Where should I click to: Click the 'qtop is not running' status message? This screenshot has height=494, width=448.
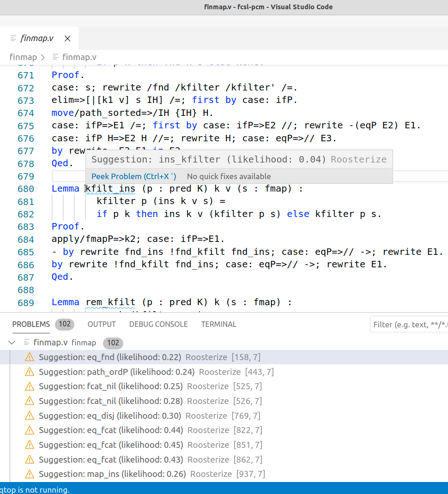click(x=35, y=490)
